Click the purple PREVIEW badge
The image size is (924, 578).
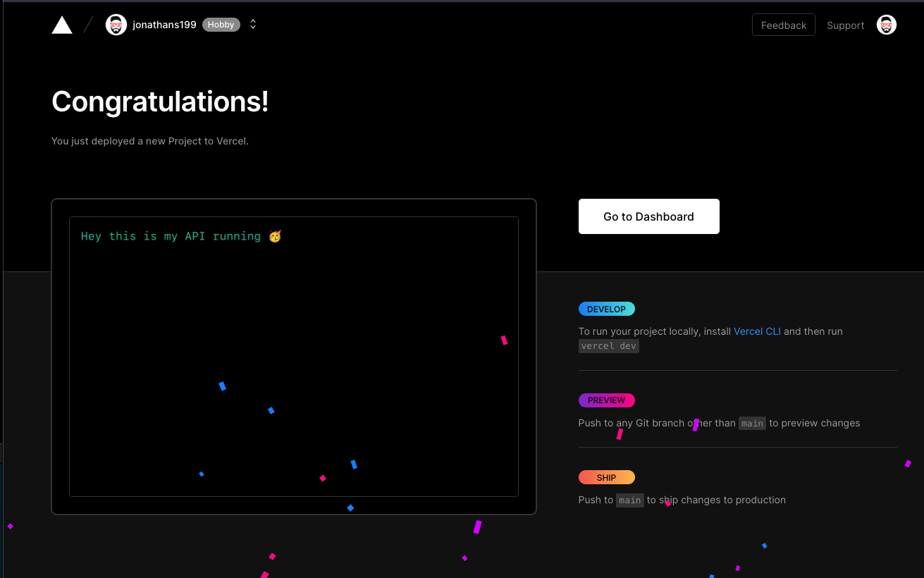[606, 400]
